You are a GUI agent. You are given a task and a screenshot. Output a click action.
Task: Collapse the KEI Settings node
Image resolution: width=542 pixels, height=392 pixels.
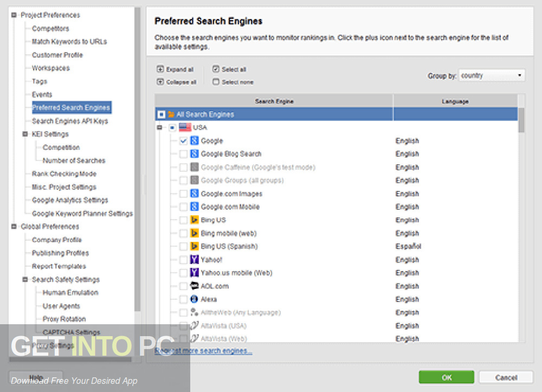[x=25, y=134]
